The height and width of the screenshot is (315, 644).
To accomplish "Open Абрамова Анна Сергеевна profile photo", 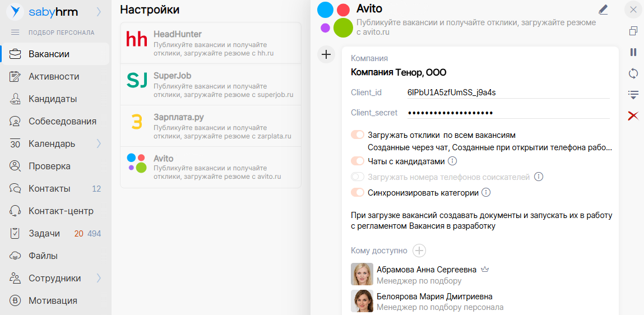I will (362, 274).
